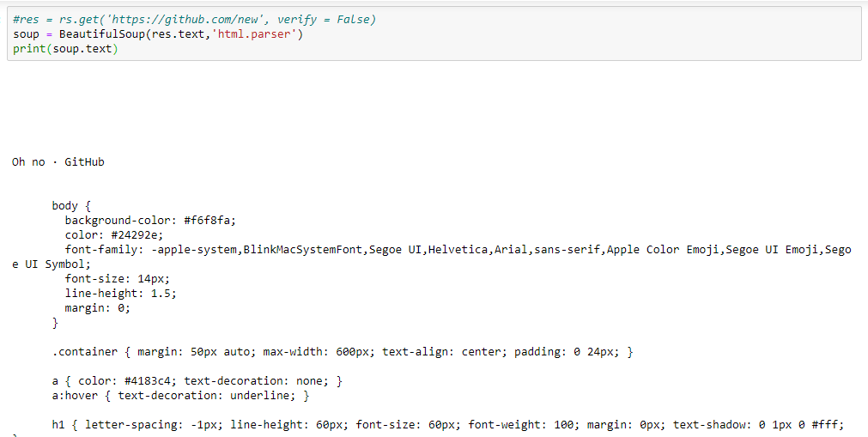Image resolution: width=868 pixels, height=437 pixels.
Task: Click the commented rs.get code line
Action: pyautogui.click(x=194, y=20)
